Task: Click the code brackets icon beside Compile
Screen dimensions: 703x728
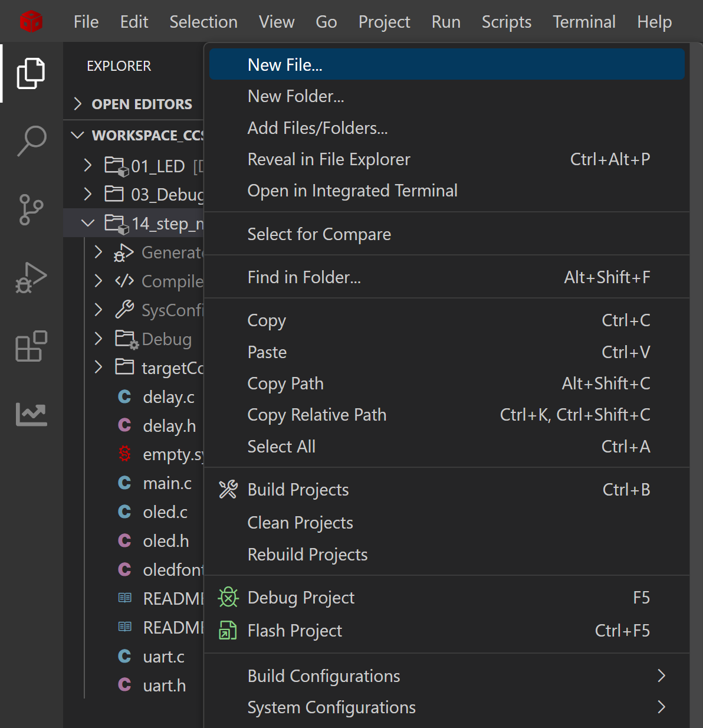Action: (x=124, y=281)
